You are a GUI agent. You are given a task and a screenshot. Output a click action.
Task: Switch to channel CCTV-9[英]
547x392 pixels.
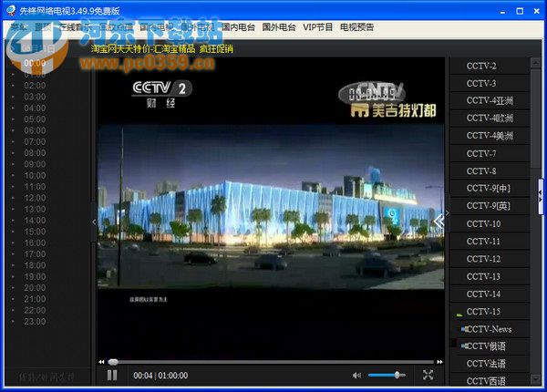pyautogui.click(x=490, y=206)
